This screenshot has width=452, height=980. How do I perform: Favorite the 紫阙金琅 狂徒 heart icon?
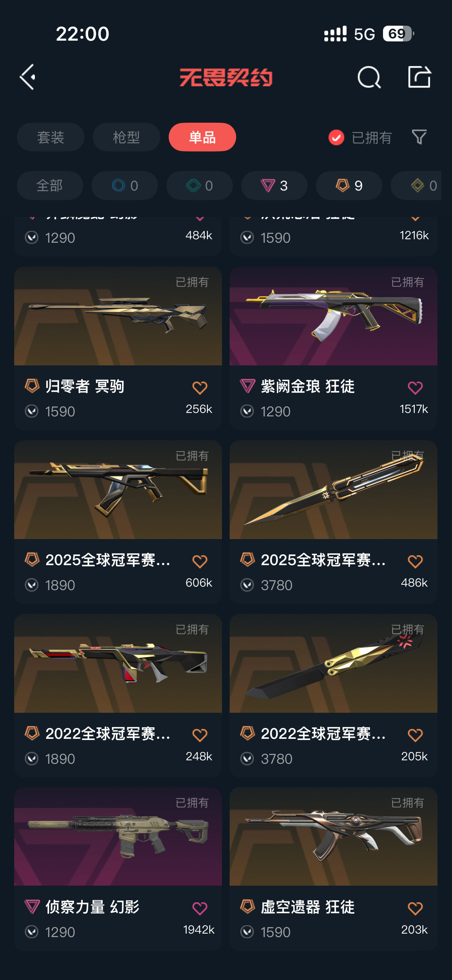(x=415, y=388)
